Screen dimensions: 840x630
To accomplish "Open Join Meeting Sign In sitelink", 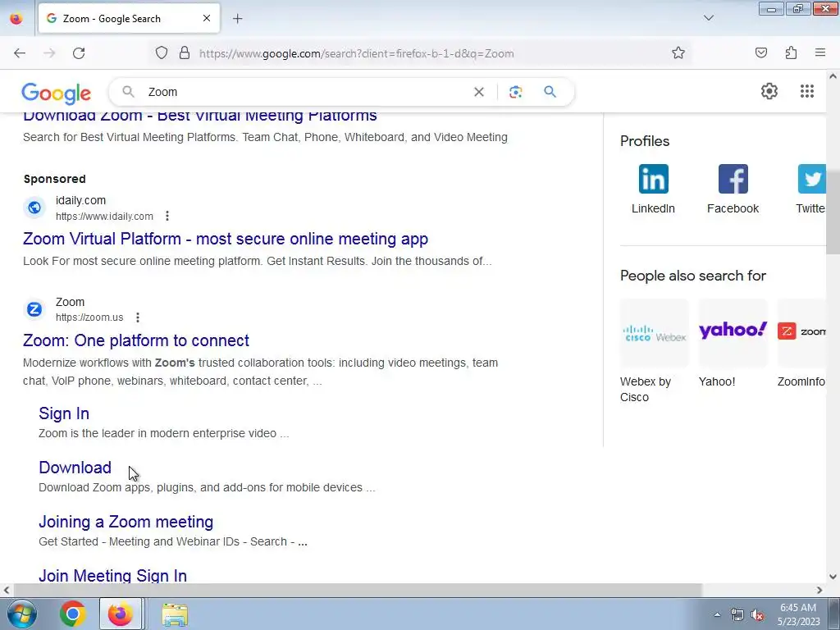I will tap(112, 575).
